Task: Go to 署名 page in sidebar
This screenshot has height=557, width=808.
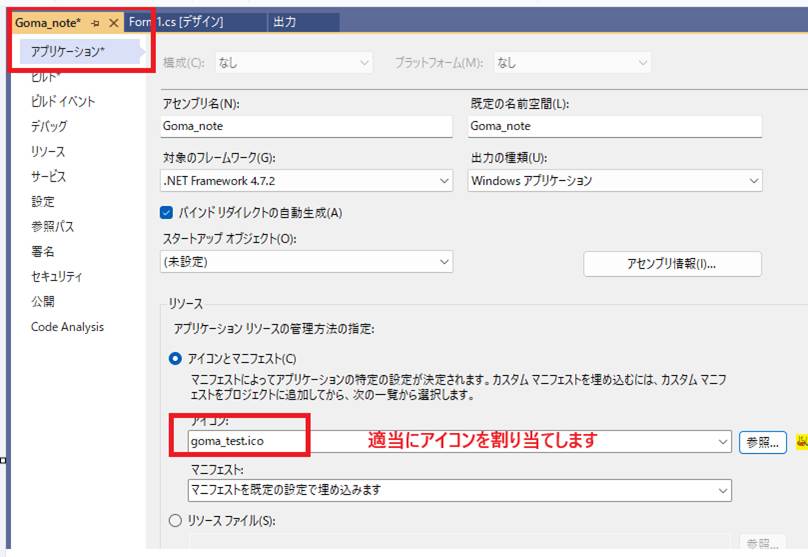Action: tap(43, 252)
